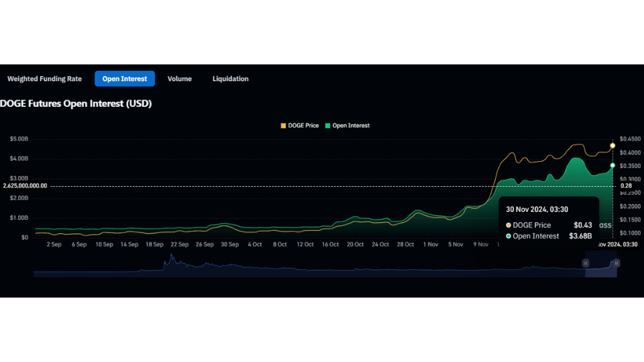The image size is (644, 362).
Task: Click the Open Interest data point marker
Action: [x=612, y=165]
